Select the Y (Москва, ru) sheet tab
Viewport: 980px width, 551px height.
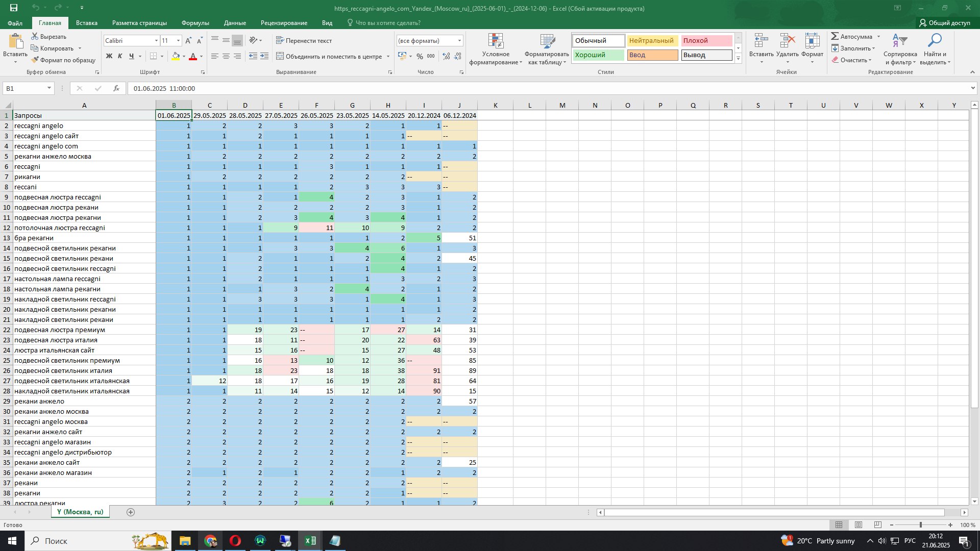tap(80, 512)
